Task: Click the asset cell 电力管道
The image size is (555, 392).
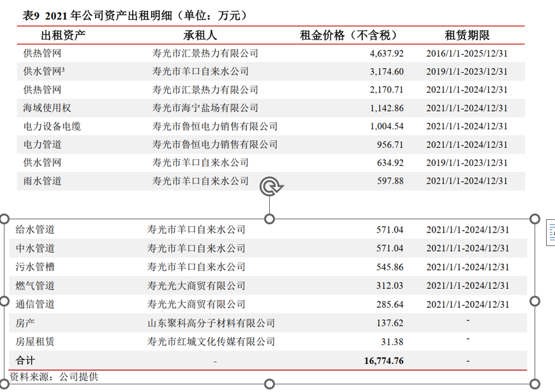Action: click(x=42, y=144)
